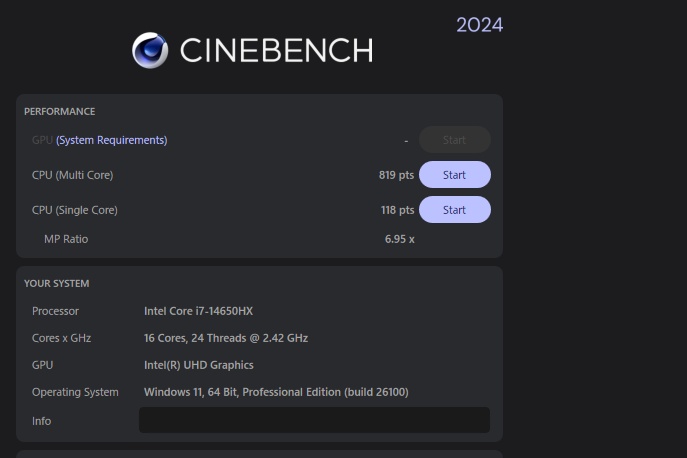Screen dimensions: 687x458
Task: Click the Cinebench sphere logo icon
Action: coord(150,50)
